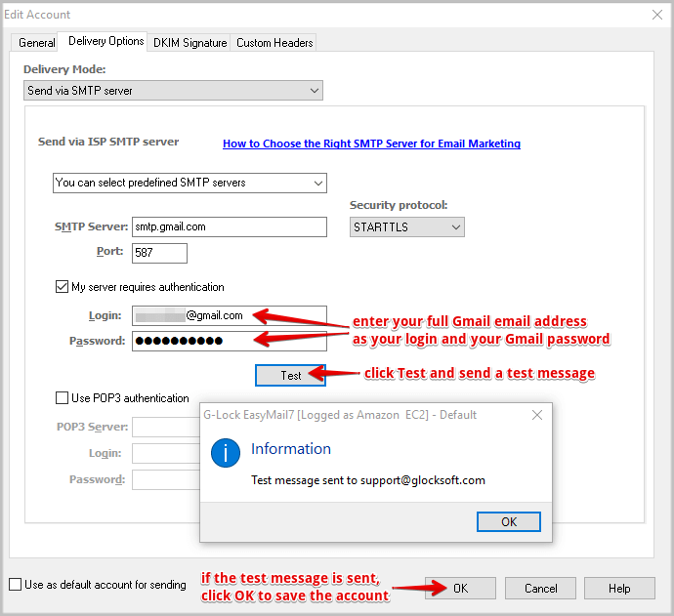The width and height of the screenshot is (674, 616).
Task: Click the How to Choose the Right SMTP Server link
Action: tap(371, 144)
